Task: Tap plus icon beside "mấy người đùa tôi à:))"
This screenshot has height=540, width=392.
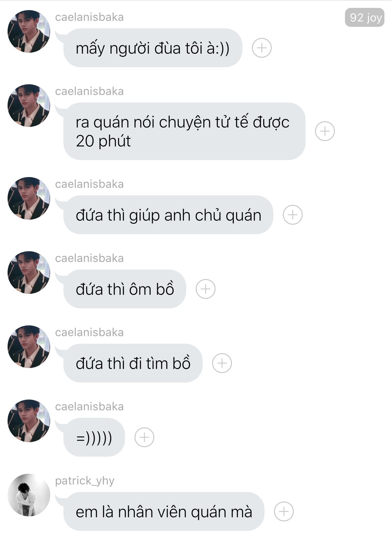Action: (x=262, y=48)
